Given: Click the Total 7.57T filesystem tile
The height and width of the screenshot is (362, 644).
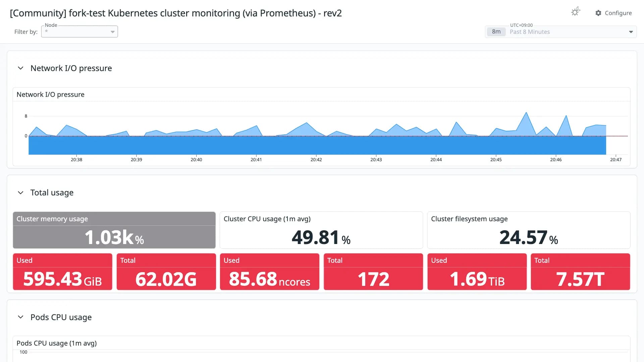Looking at the screenshot, I should coord(580,272).
